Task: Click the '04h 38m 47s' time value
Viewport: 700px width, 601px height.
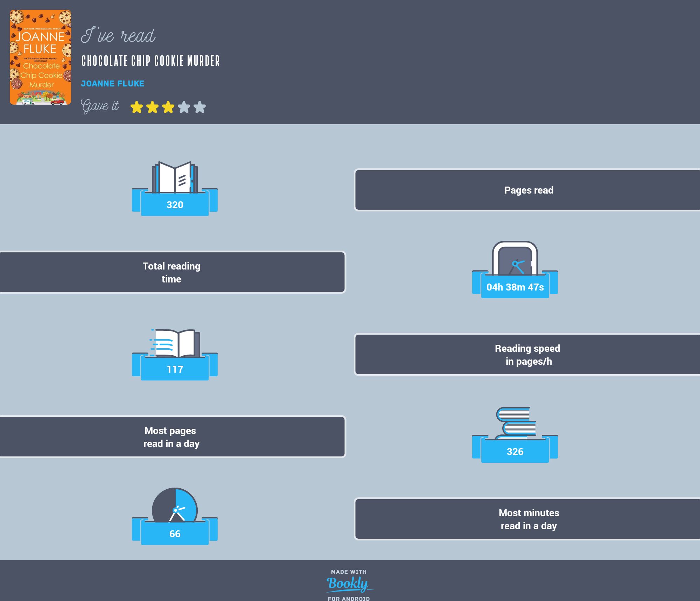Action: tap(515, 287)
